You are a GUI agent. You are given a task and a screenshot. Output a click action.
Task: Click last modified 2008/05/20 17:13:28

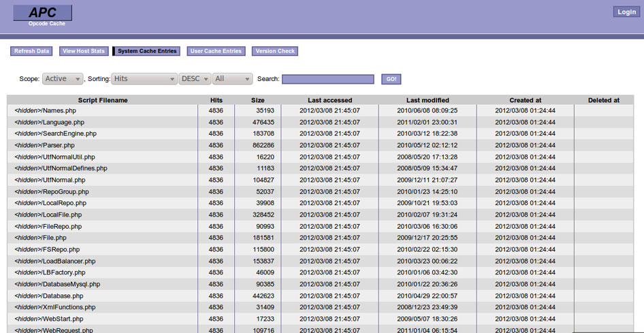point(427,157)
